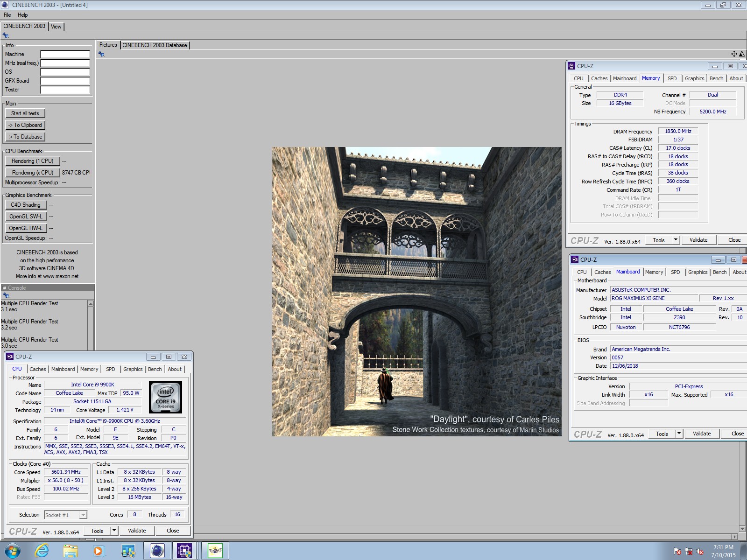Open the Tools dropdown arrow in CPU-Z CPU window
This screenshot has width=747, height=560.
click(x=114, y=531)
